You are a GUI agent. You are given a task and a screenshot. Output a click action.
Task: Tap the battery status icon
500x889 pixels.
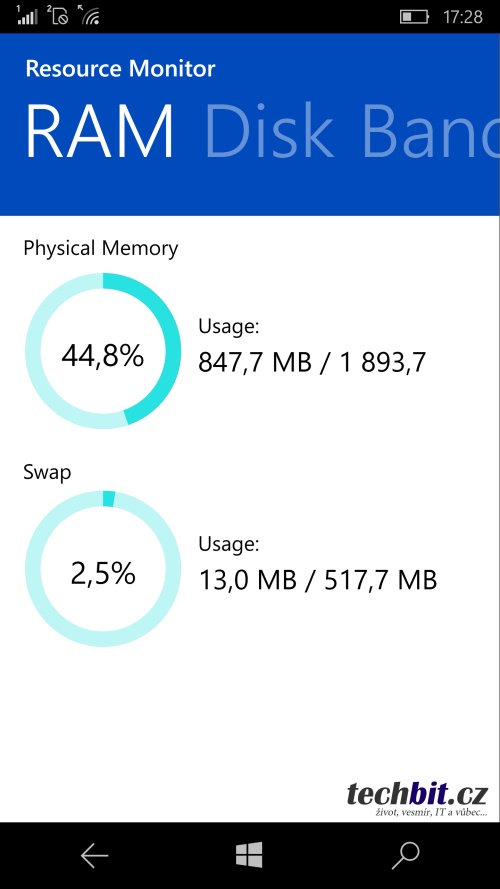tap(414, 17)
